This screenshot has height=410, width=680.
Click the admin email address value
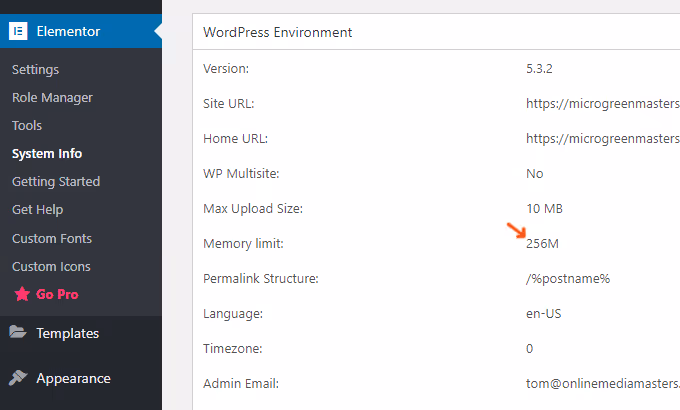pyautogui.click(x=603, y=384)
